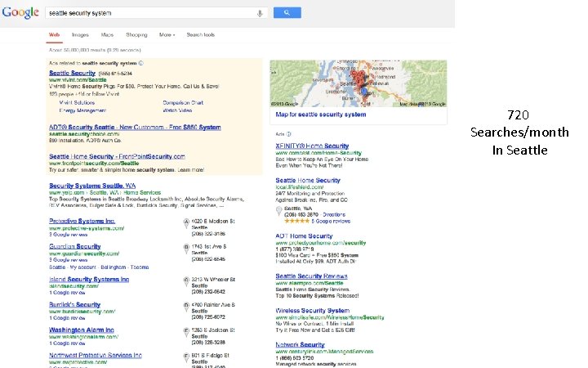588x368 pixels.
Task: Open Network Security centurylink ad
Action: tap(300, 344)
